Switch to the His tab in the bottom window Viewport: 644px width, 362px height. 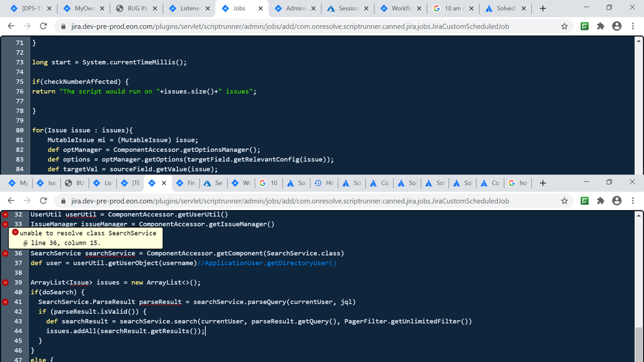(324, 183)
